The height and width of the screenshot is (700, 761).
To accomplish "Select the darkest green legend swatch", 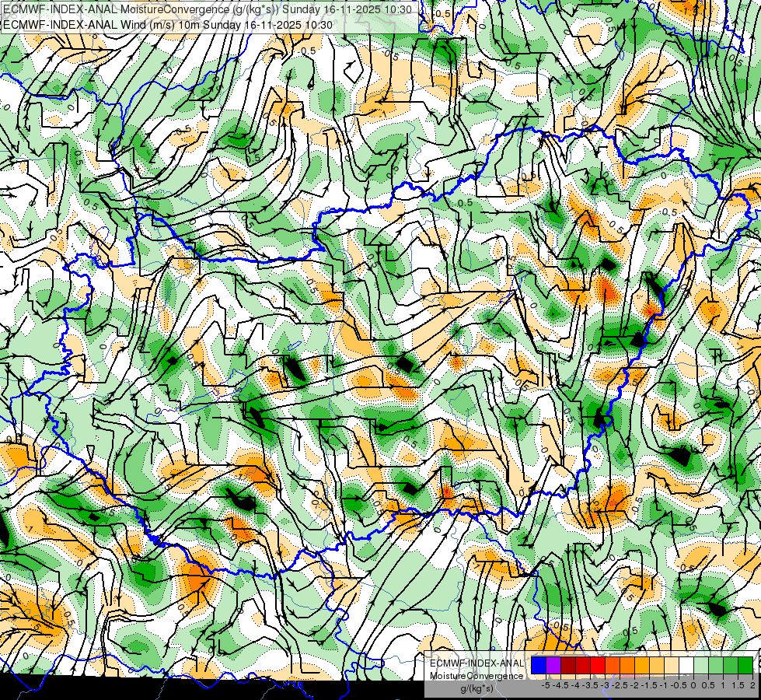I will point(745,665).
